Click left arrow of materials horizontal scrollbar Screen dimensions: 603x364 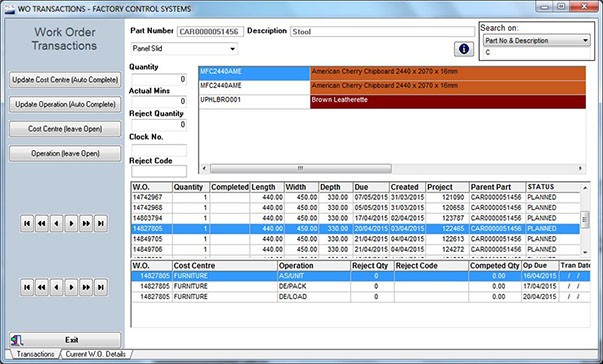click(204, 168)
